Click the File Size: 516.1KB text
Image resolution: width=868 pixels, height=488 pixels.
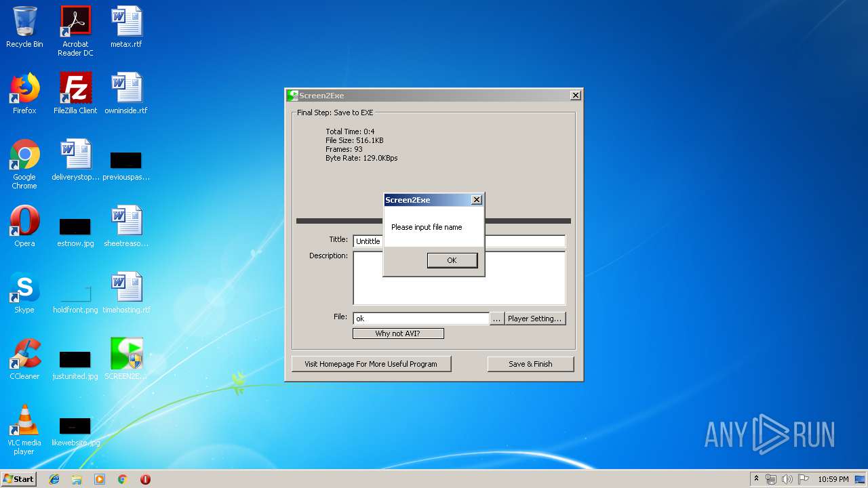(355, 140)
